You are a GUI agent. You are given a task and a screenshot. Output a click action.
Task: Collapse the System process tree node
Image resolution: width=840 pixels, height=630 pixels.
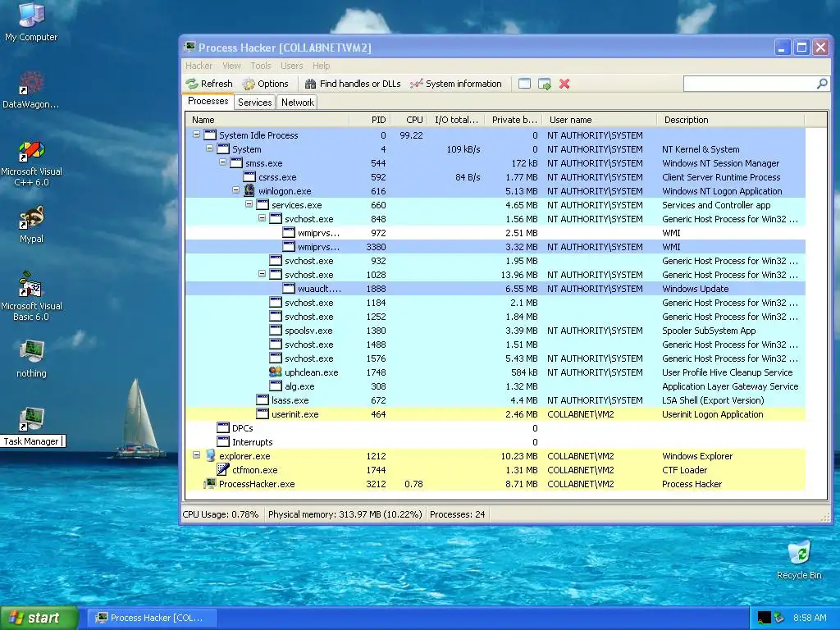coord(209,148)
